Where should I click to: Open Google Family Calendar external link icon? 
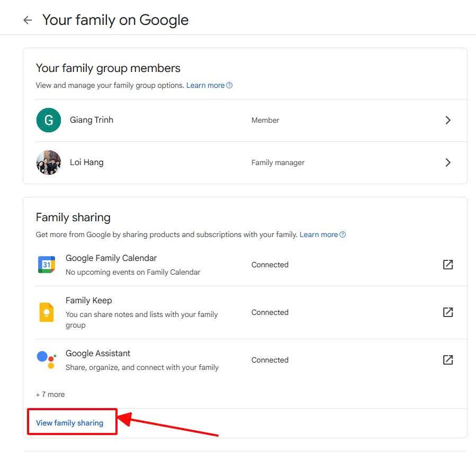[x=447, y=265]
